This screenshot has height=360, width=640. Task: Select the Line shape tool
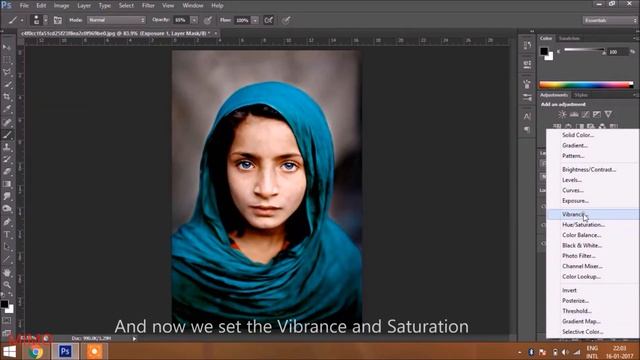[7, 260]
